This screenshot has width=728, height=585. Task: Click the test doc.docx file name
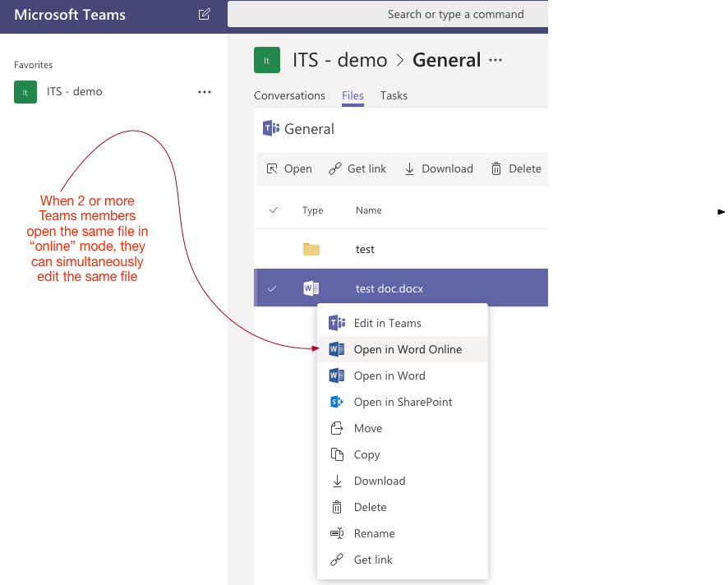389,288
